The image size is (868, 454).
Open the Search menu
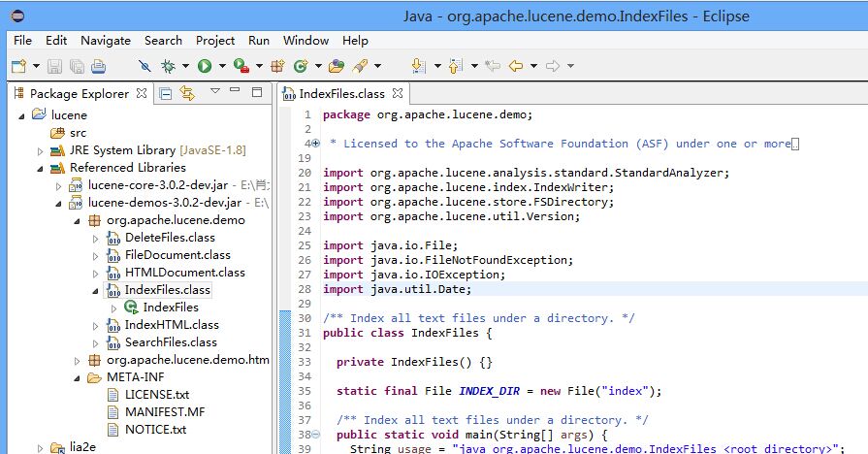point(163,41)
